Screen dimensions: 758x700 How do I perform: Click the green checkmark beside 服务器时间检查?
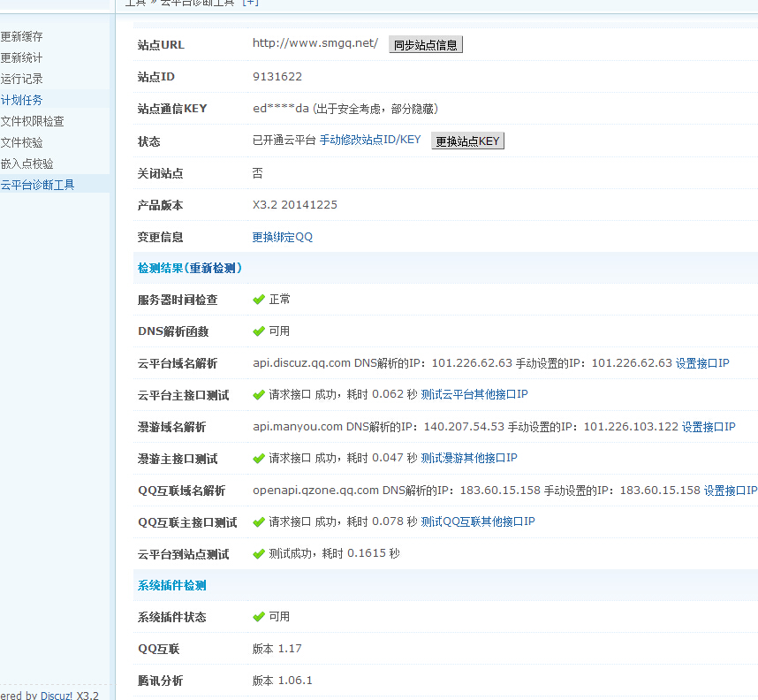point(259,300)
